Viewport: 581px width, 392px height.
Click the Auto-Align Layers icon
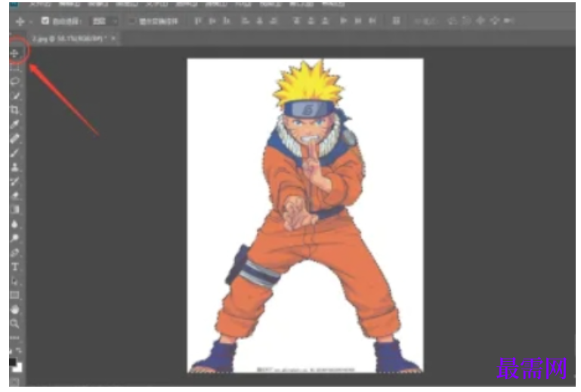tap(396, 20)
